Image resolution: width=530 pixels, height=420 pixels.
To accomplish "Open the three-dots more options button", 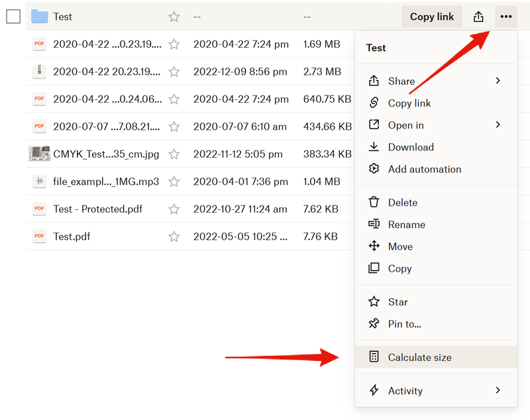I will (506, 17).
